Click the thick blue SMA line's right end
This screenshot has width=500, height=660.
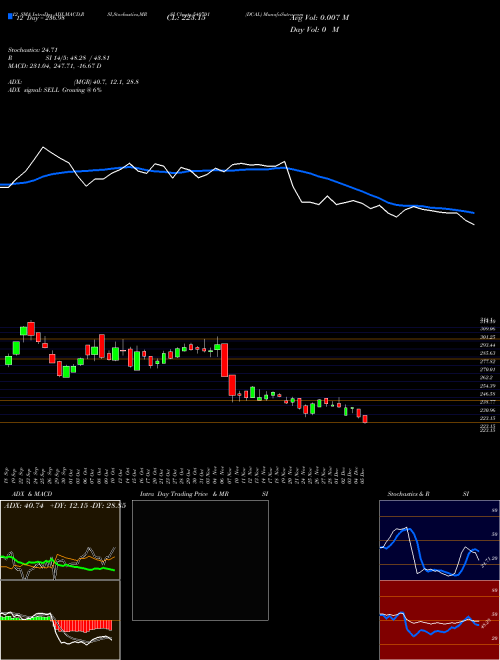(473, 213)
